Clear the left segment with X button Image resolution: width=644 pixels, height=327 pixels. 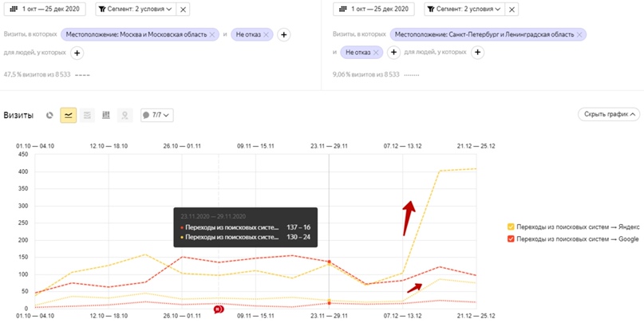[x=183, y=9]
